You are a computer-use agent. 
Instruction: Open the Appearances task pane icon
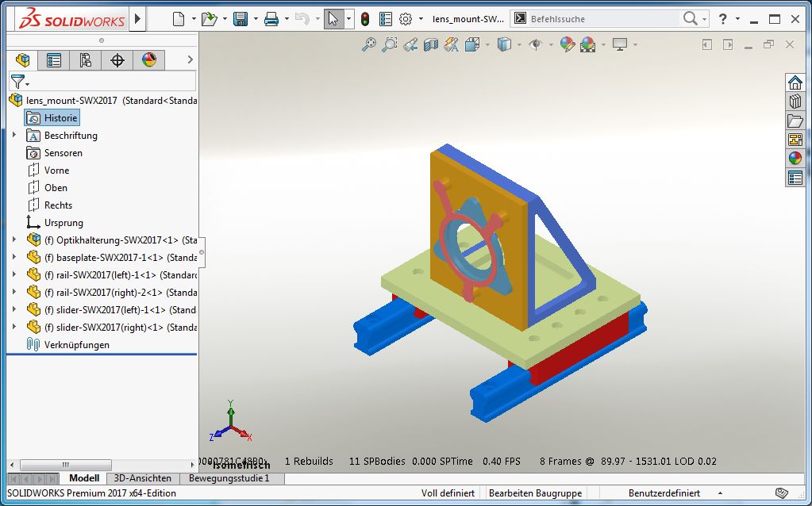795,158
